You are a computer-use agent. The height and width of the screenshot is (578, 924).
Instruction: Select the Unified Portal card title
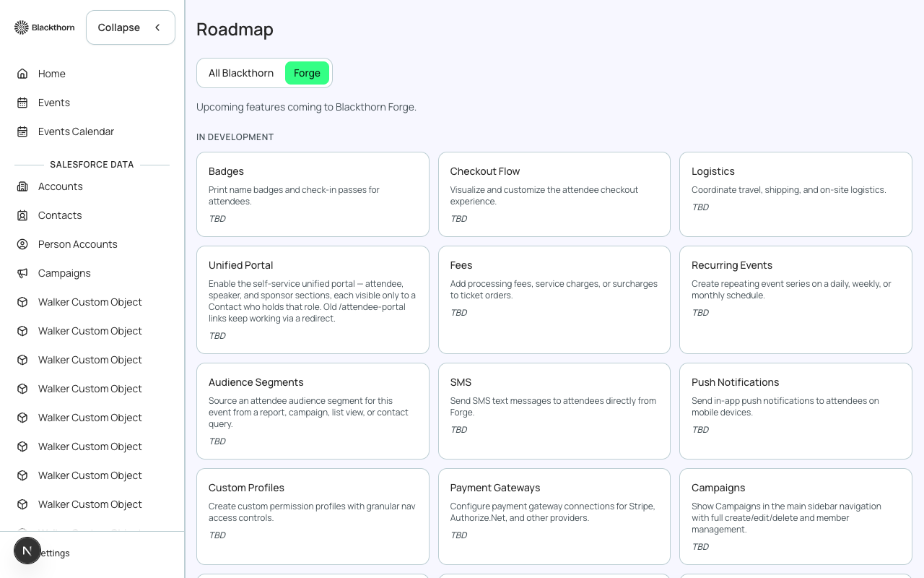tap(240, 265)
